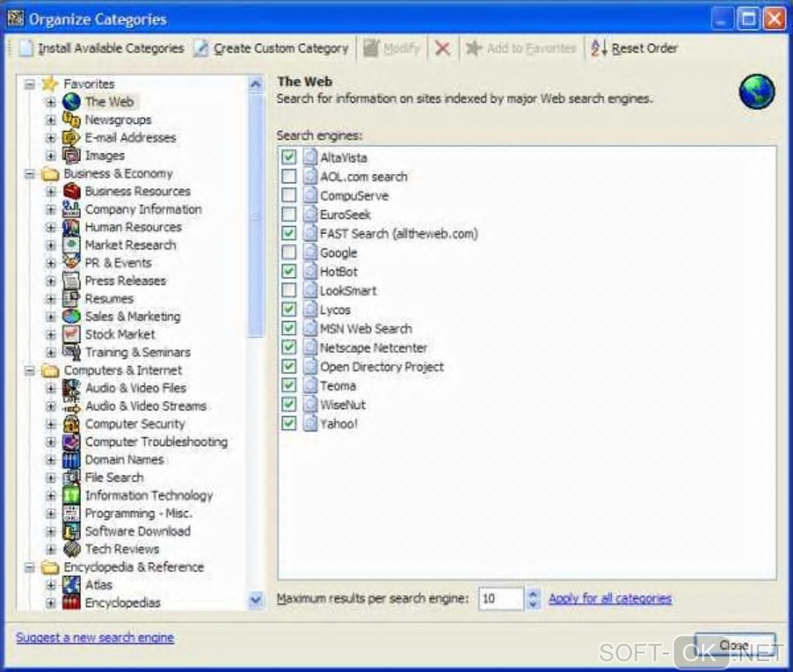Click the Modify toolbar button
The height and width of the screenshot is (672, 793).
[392, 48]
